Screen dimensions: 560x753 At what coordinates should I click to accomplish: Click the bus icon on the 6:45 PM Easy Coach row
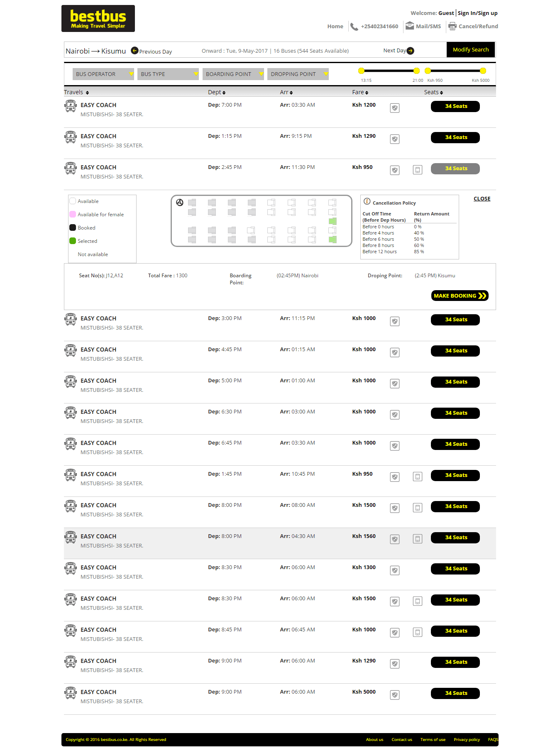[71, 444]
